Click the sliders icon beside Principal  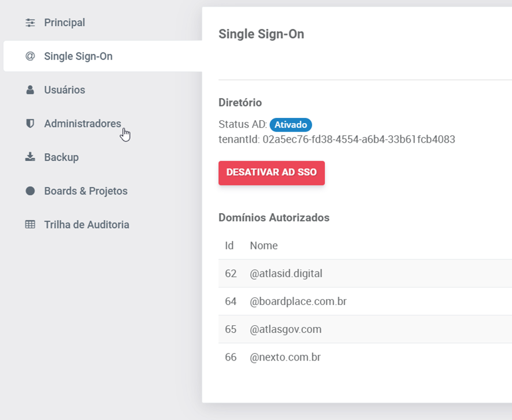click(x=30, y=23)
